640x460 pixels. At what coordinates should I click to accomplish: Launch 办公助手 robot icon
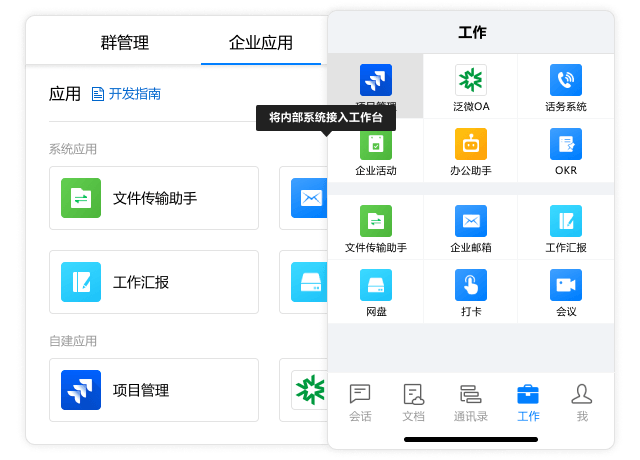coord(470,145)
